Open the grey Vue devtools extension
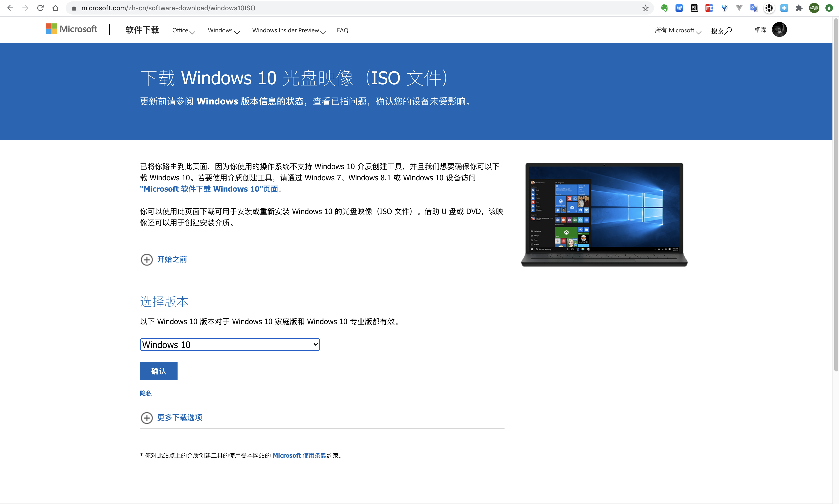The image size is (839, 504). tap(739, 8)
